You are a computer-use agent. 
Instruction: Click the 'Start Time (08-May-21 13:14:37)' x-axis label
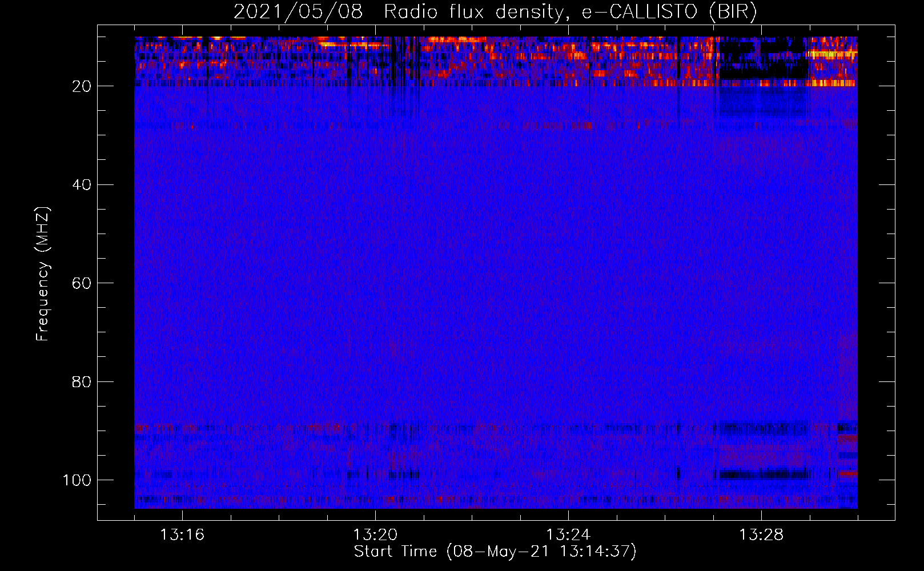(495, 552)
